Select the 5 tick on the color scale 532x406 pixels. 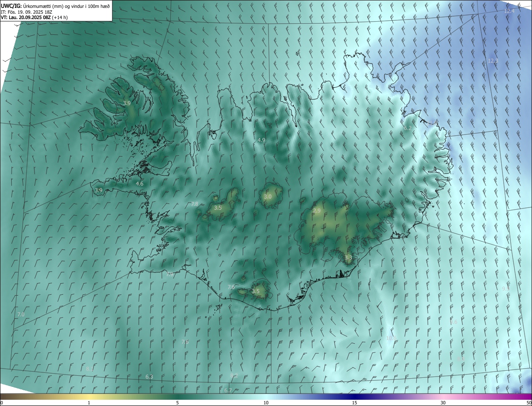point(177,403)
